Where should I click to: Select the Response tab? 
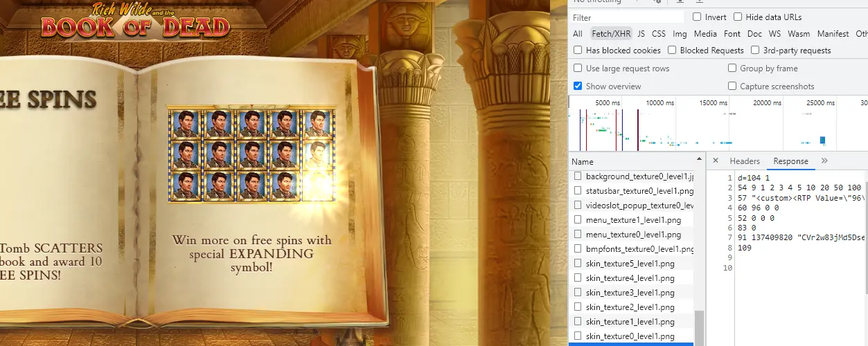tap(790, 161)
